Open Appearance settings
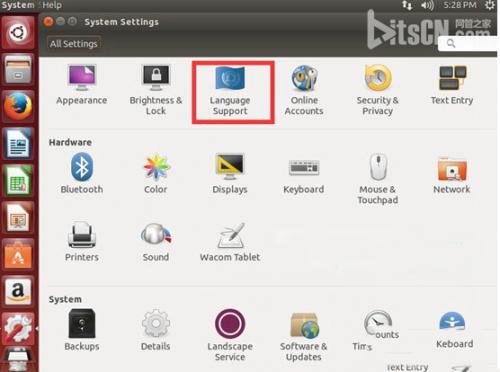The height and width of the screenshot is (372, 500). tap(82, 85)
